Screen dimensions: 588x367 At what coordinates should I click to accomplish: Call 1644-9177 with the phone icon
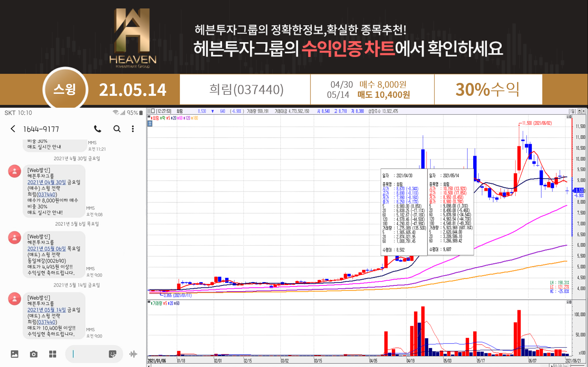pos(98,129)
